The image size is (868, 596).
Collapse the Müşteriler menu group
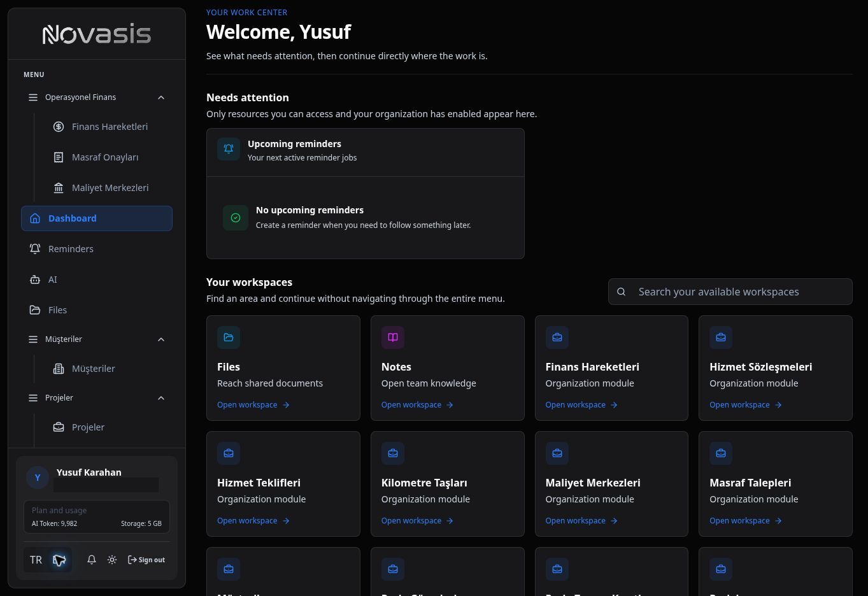pyautogui.click(x=161, y=339)
